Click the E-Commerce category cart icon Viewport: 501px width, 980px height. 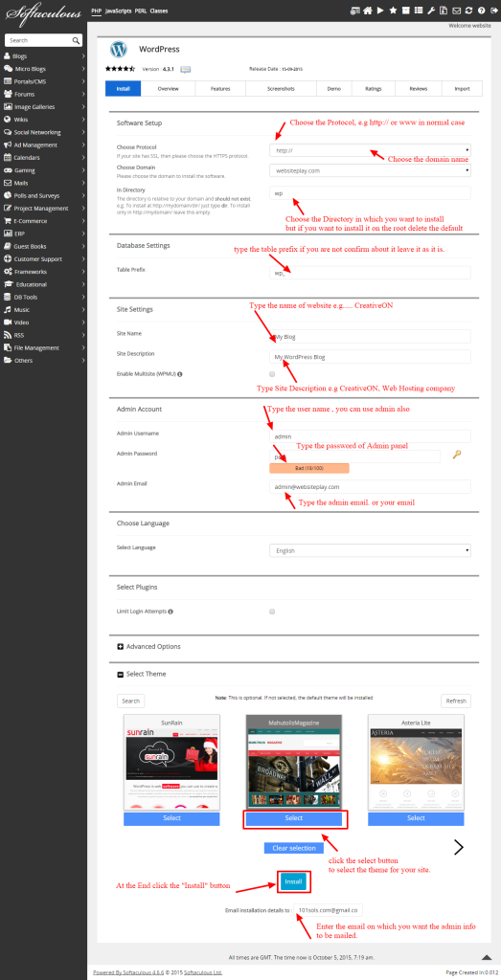click(8, 221)
